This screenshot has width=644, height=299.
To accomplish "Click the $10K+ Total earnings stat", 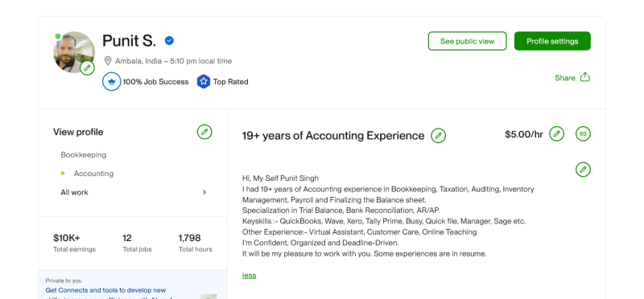I will (74, 243).
